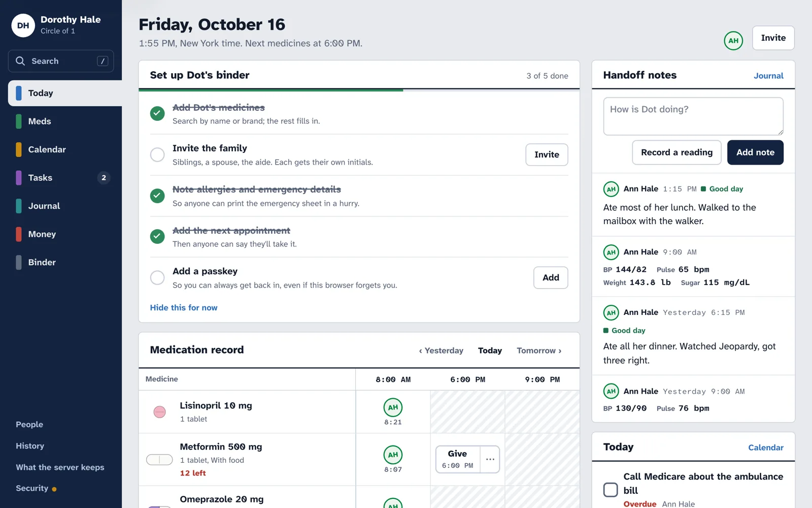Screen dimensions: 812x508
Task: Click the 'How is Dot doing?' note field
Action: pos(693,116)
